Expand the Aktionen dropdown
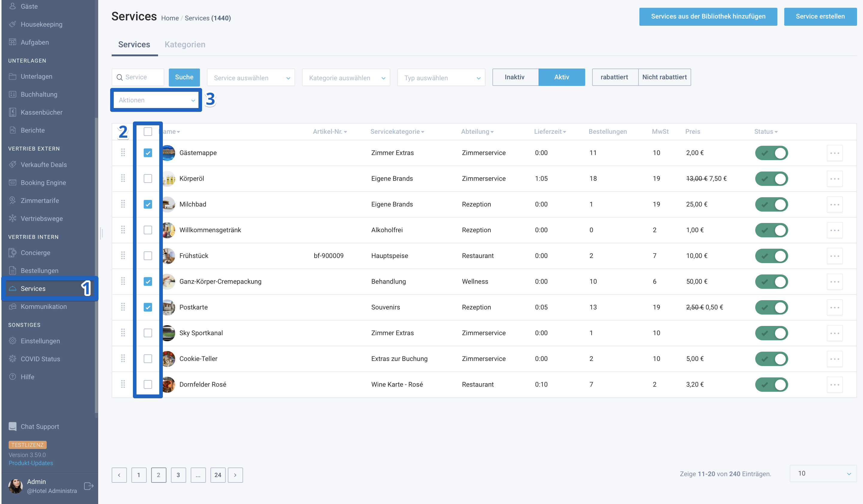The height and width of the screenshot is (504, 863). 156,100
